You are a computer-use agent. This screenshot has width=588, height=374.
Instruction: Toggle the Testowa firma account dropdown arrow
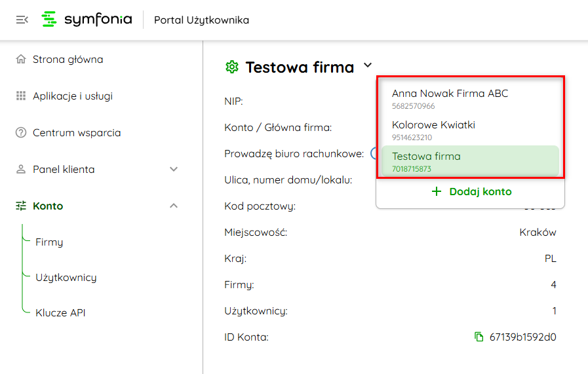368,65
